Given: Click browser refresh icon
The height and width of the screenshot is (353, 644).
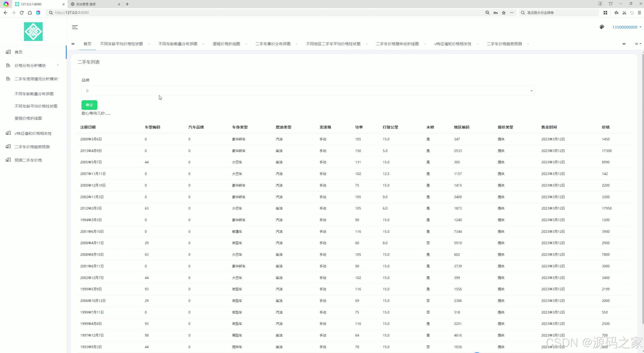Looking at the screenshot, I should coord(22,13).
